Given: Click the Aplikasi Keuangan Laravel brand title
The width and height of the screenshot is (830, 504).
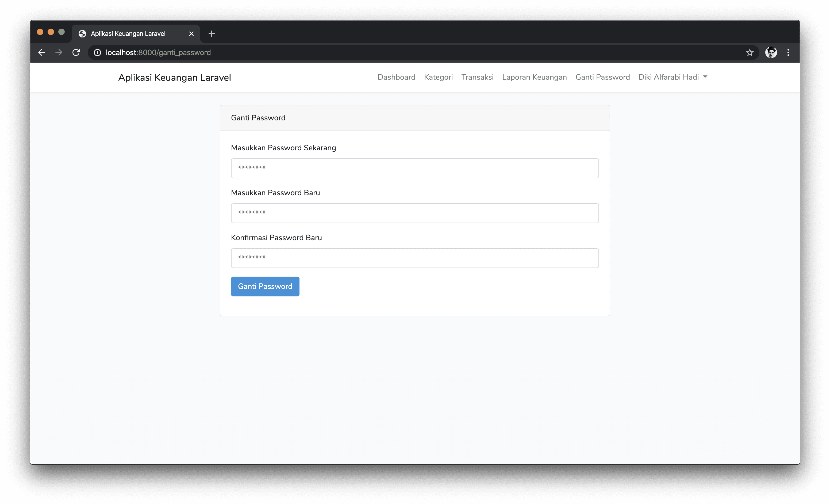Looking at the screenshot, I should click(x=175, y=78).
